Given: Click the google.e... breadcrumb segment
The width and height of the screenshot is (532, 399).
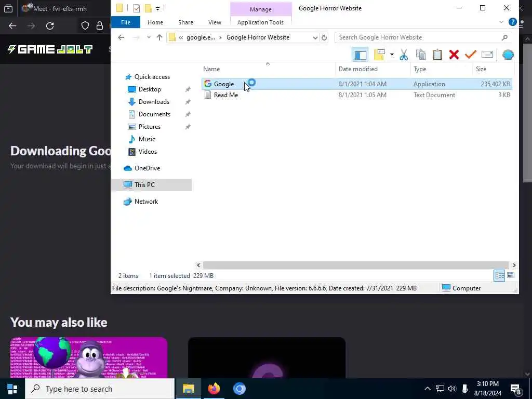Looking at the screenshot, I should click(201, 37).
